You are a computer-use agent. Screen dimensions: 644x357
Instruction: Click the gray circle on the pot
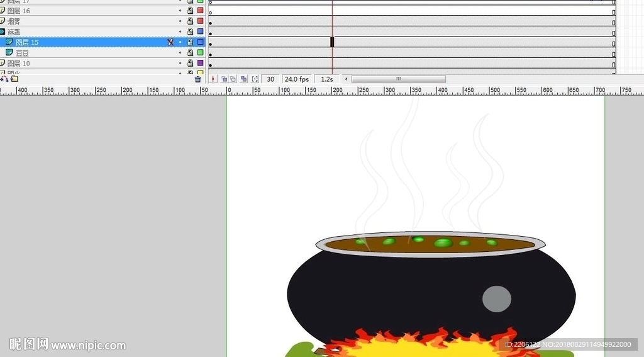click(497, 299)
